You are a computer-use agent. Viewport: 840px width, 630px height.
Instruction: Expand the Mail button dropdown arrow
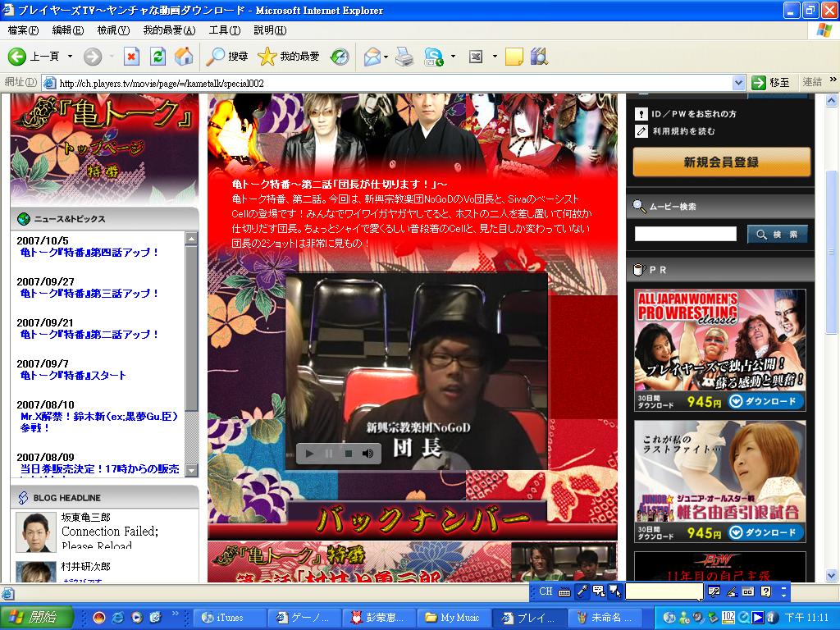(x=386, y=57)
